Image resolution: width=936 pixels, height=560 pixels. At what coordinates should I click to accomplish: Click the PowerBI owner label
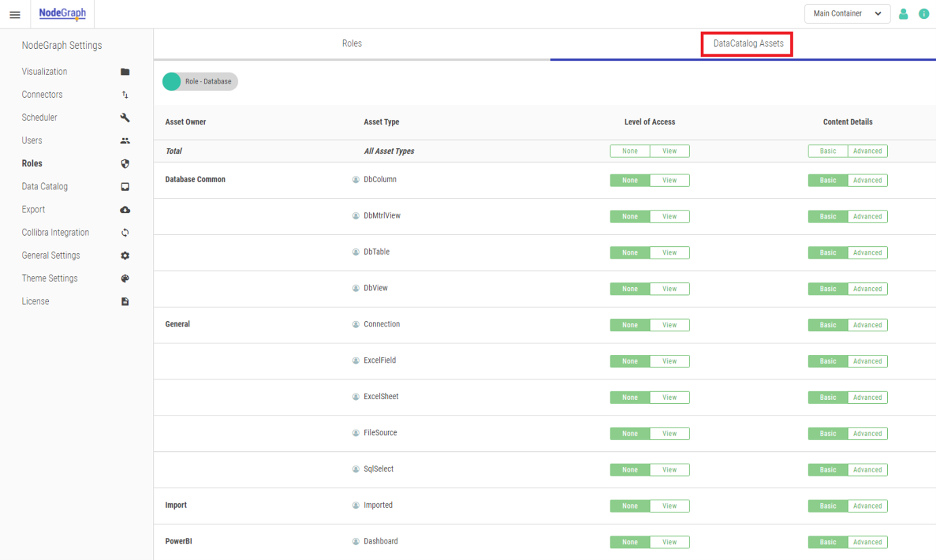[179, 541]
